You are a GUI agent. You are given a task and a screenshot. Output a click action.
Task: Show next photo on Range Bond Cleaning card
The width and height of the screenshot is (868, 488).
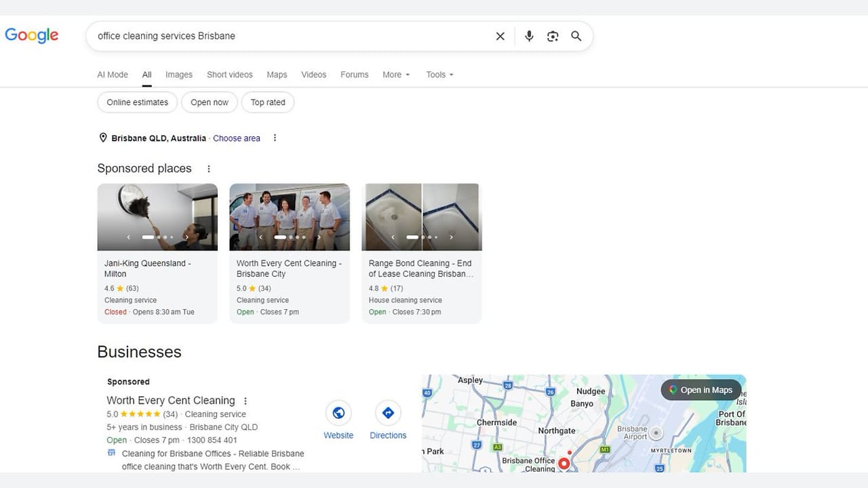point(451,237)
